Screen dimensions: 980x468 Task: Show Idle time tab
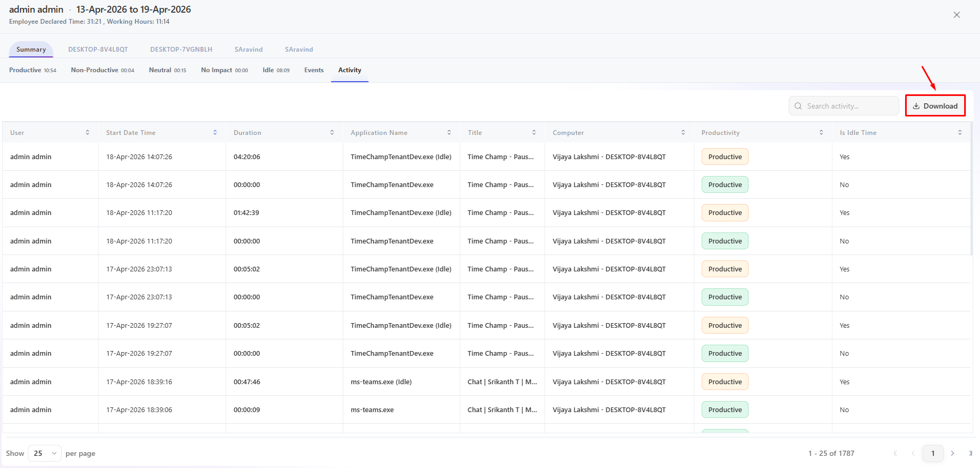276,70
